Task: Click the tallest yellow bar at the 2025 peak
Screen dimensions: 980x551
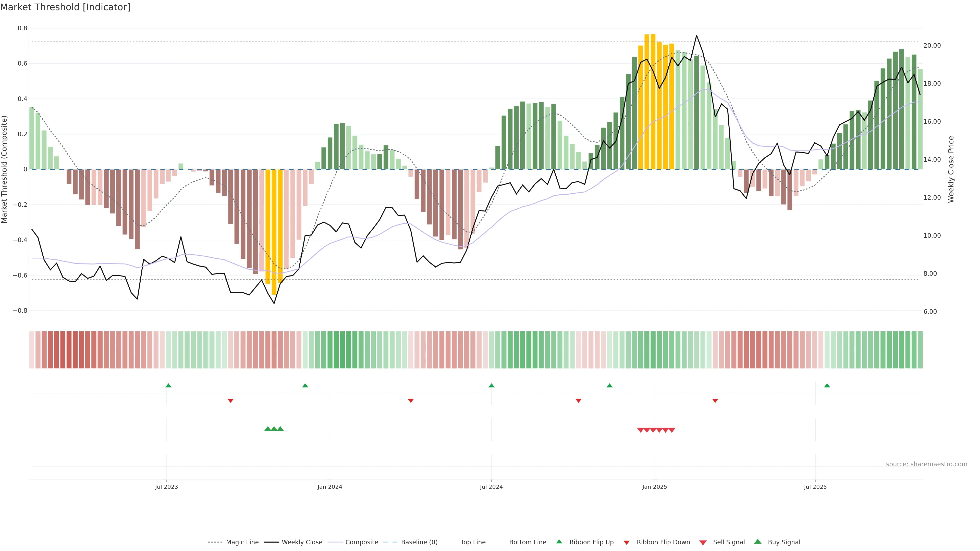Action: (653, 99)
